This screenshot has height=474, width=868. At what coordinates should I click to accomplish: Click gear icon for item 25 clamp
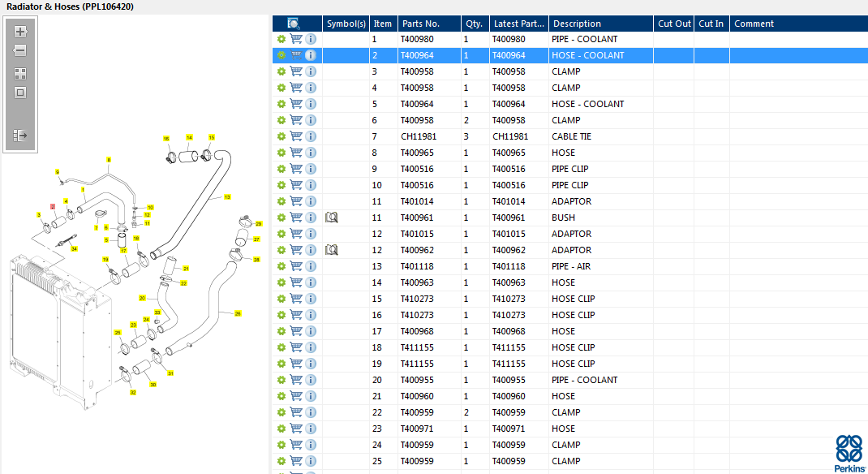coord(281,461)
